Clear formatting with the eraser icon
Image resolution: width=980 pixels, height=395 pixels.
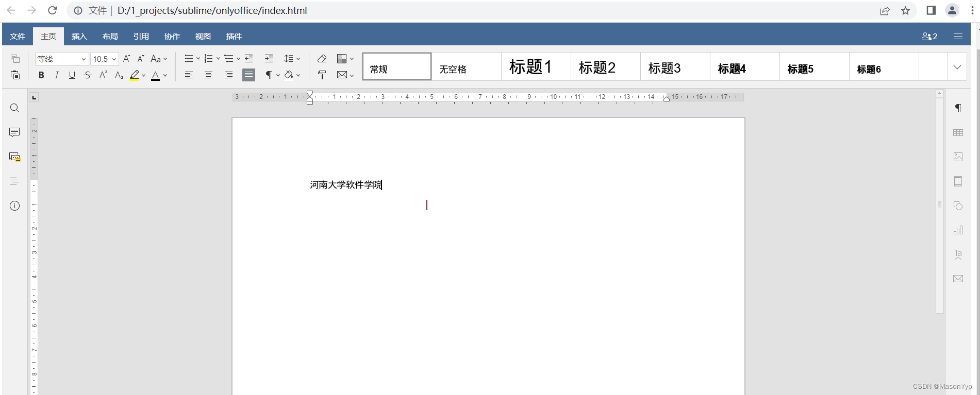point(322,59)
